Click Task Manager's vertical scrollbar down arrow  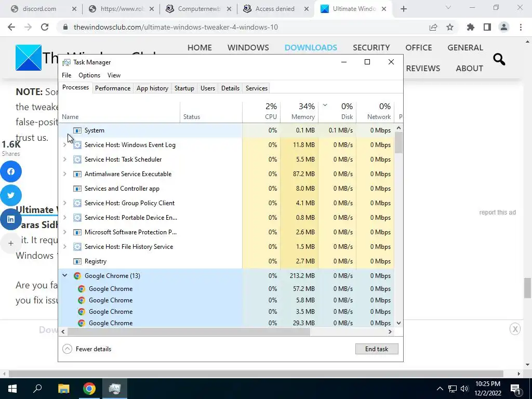click(x=399, y=323)
